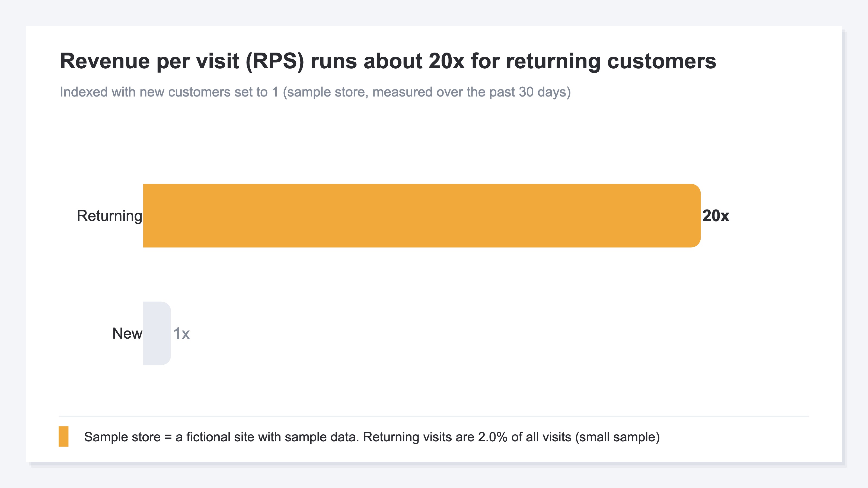
Task: Click '(small sample)' in the footnote
Action: (x=617, y=437)
